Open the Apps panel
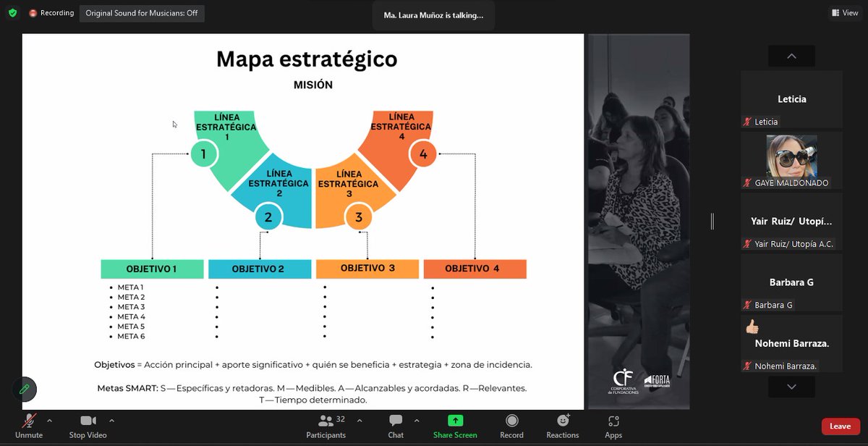This screenshot has height=446, width=868. click(x=613, y=426)
